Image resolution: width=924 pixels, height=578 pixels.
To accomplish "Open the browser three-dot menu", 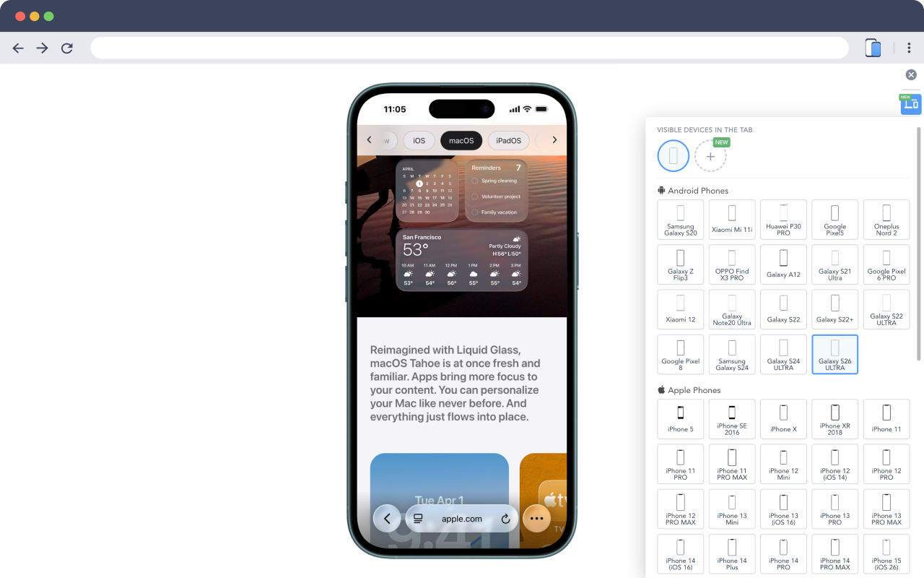I will click(x=909, y=48).
